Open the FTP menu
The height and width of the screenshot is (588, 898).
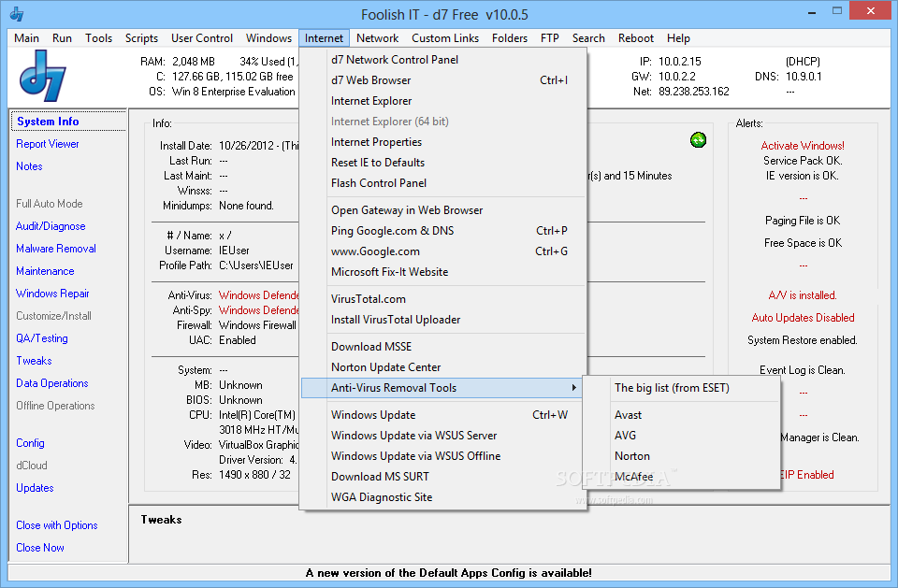click(x=549, y=37)
